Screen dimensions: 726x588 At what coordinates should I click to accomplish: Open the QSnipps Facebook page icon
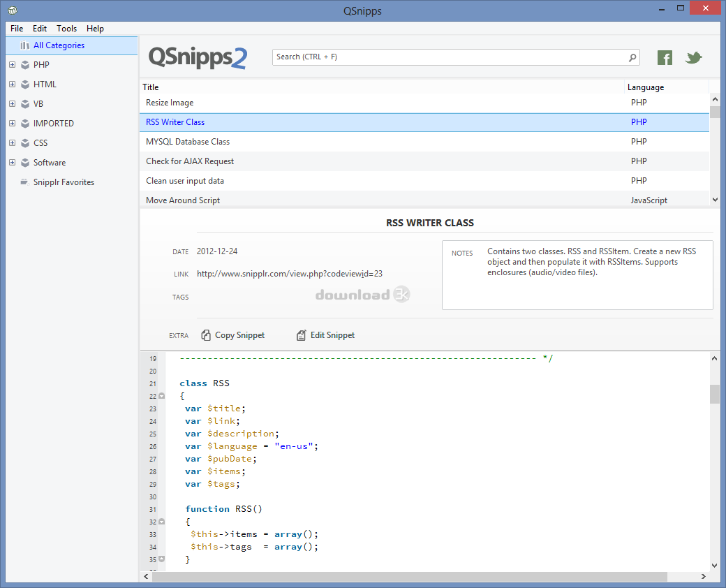tap(665, 58)
